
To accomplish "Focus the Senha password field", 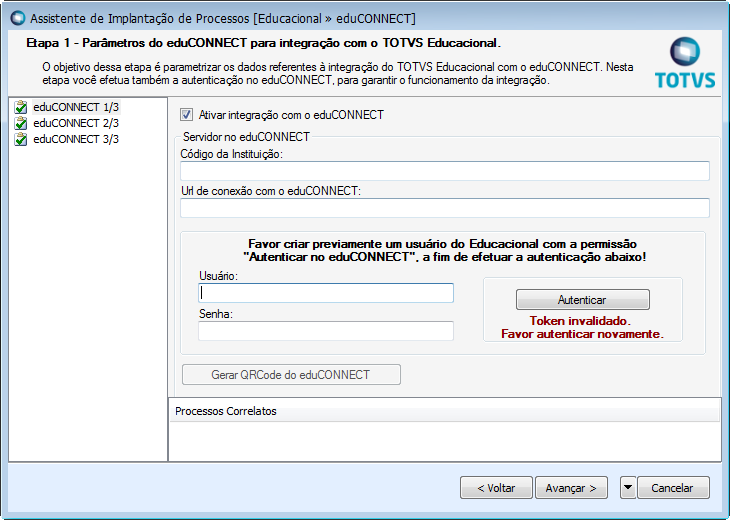I will pyautogui.click(x=326, y=331).
